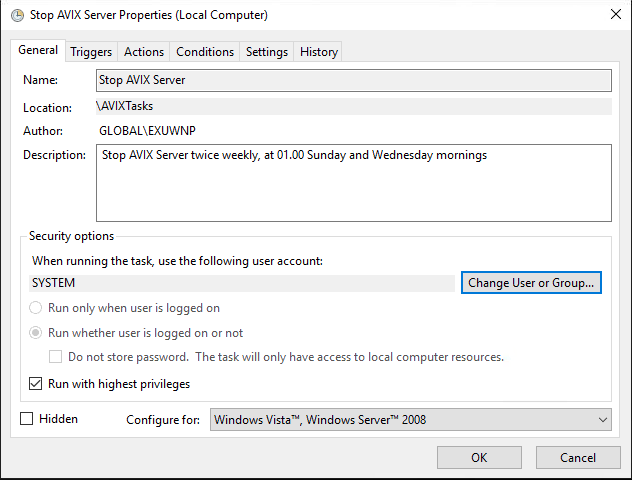This screenshot has height=480, width=632.
Task: Select Run whether user is logged on or not
Action: pyautogui.click(x=37, y=333)
